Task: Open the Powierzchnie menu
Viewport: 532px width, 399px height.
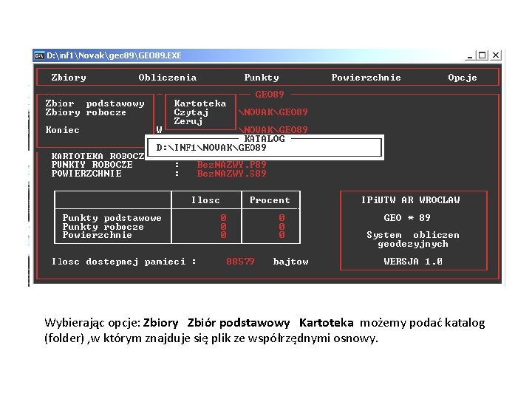Action: pos(366,78)
